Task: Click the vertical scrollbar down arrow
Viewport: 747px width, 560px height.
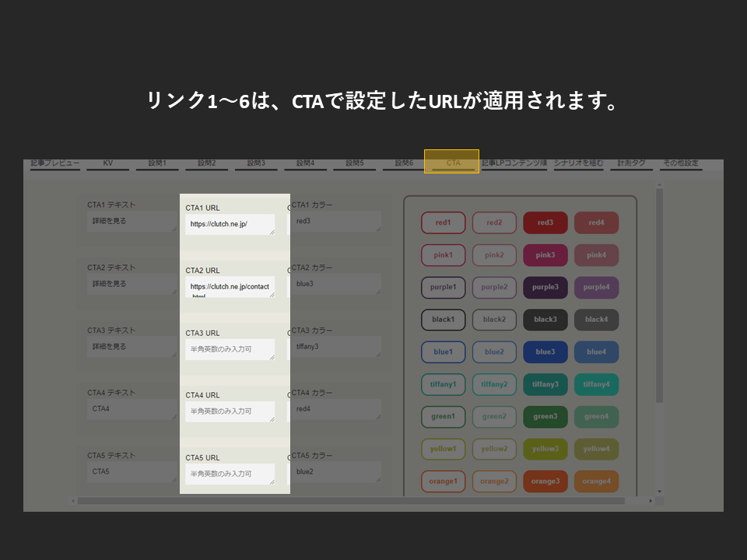Action: pyautogui.click(x=660, y=492)
